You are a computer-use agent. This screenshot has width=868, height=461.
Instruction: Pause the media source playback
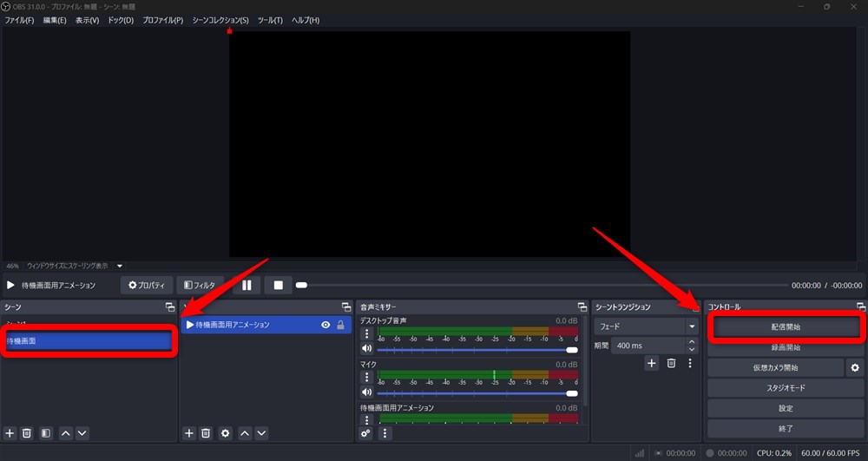pyautogui.click(x=247, y=285)
